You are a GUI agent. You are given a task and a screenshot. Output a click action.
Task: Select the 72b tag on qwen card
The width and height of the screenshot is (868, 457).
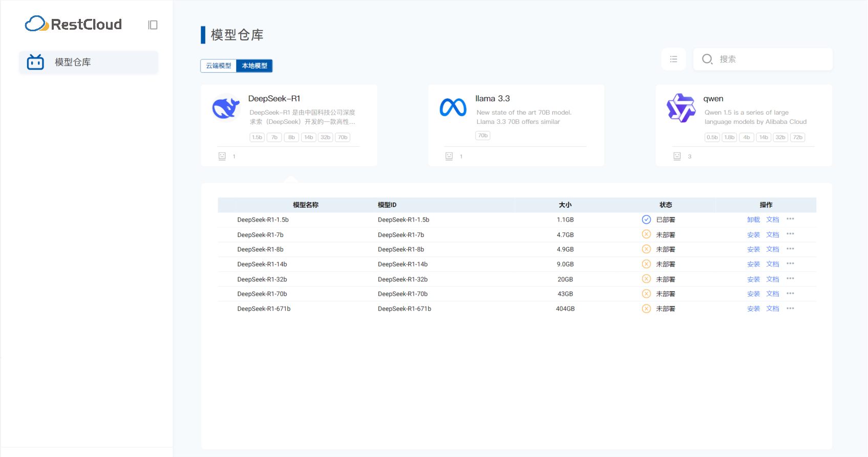click(x=797, y=137)
